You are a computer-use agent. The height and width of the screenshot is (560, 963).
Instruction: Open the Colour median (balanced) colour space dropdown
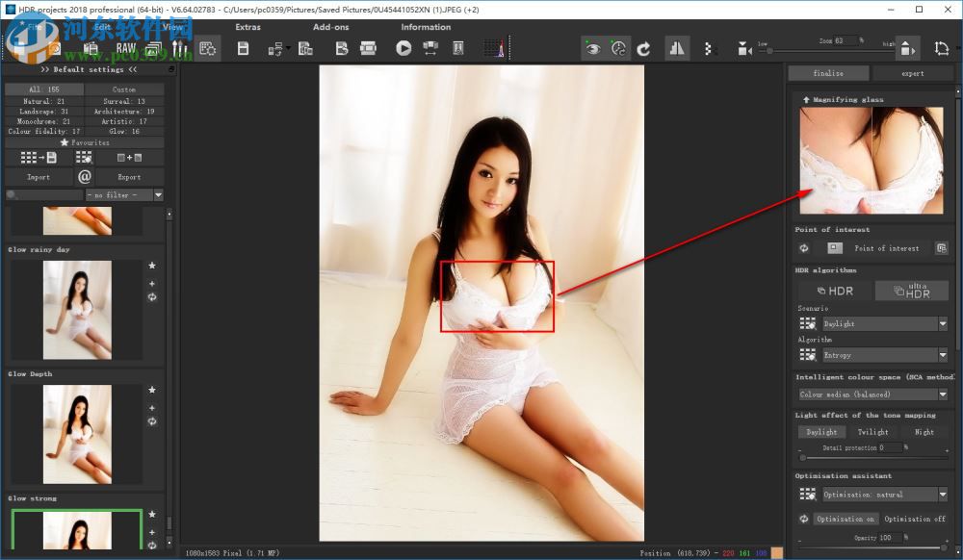pyautogui.click(x=872, y=394)
